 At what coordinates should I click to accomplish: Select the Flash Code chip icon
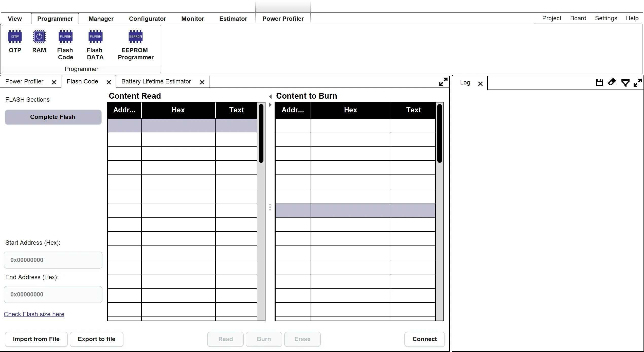click(x=65, y=37)
